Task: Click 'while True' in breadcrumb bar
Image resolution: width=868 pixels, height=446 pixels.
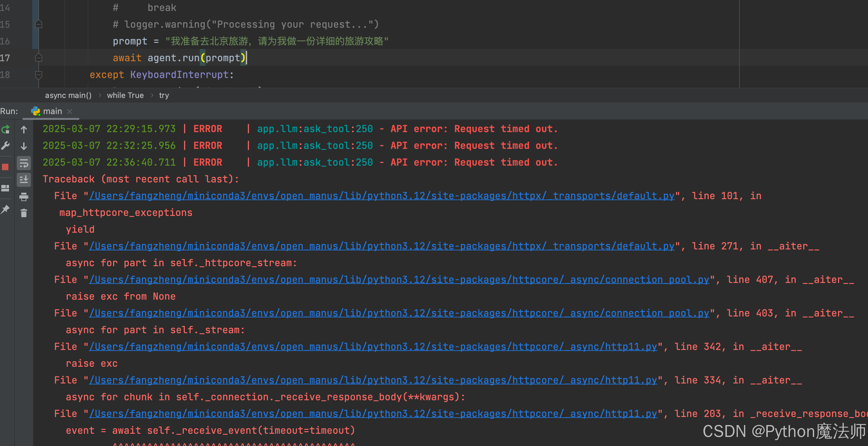Action: (125, 95)
